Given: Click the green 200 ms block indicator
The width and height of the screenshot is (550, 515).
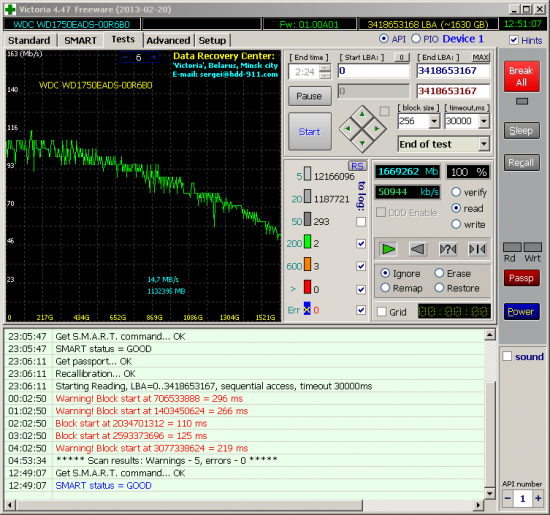Looking at the screenshot, I should [x=307, y=242].
